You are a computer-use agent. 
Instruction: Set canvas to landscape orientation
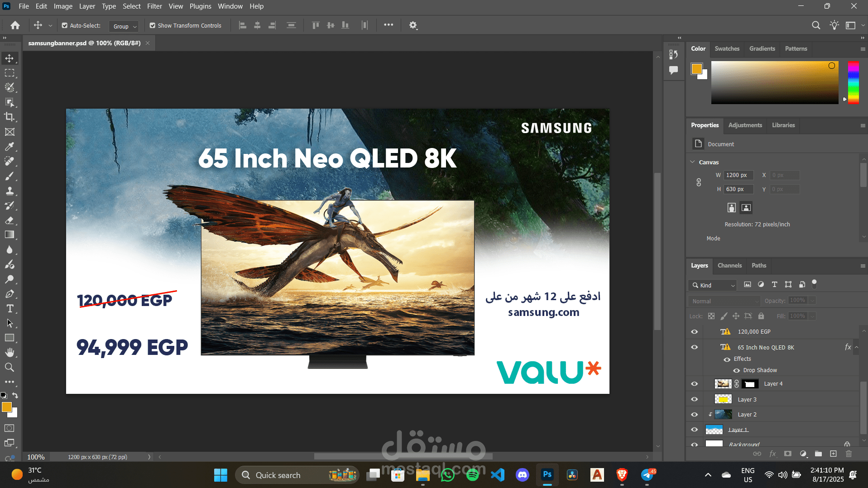746,208
